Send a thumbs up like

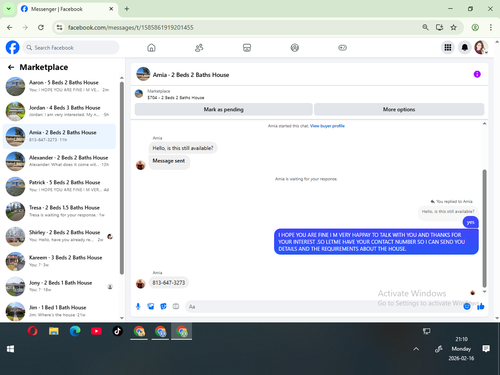(x=480, y=306)
